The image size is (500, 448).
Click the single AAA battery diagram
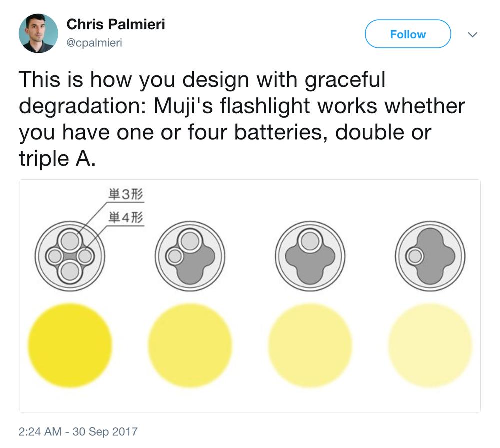[430, 256]
